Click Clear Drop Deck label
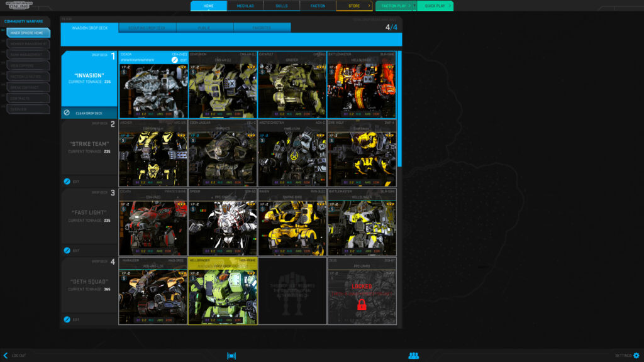Screen dimensions: 644x362 click(x=89, y=113)
